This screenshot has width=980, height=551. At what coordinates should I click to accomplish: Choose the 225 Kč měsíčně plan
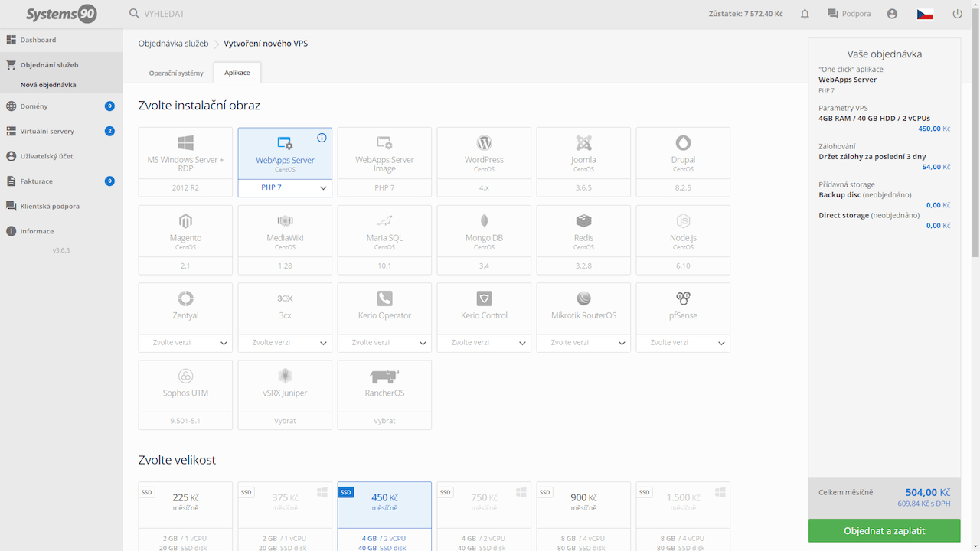185,517
